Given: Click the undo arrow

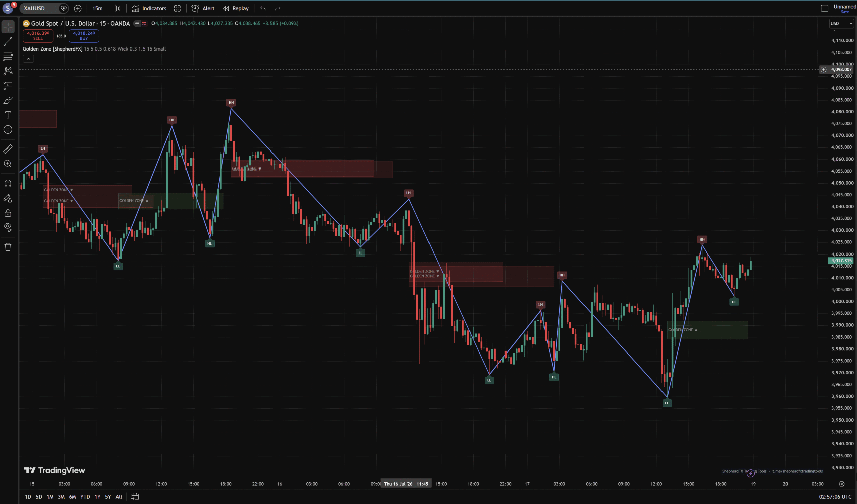Looking at the screenshot, I should click(263, 8).
